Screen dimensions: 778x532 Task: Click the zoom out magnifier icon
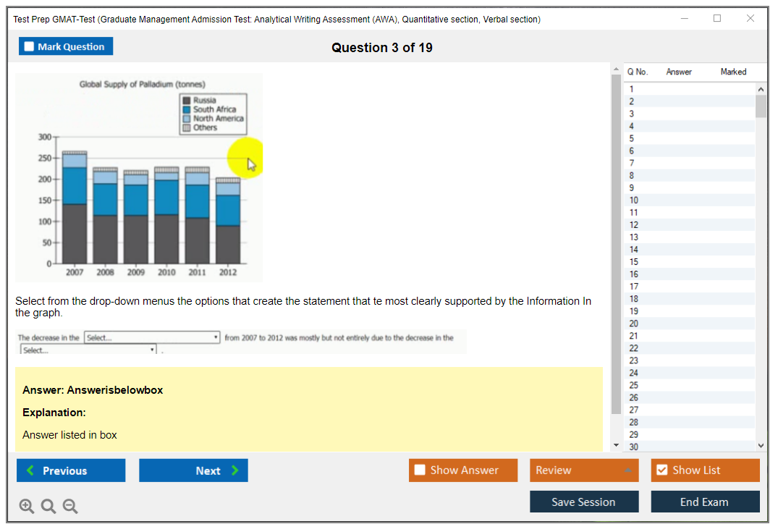point(70,506)
